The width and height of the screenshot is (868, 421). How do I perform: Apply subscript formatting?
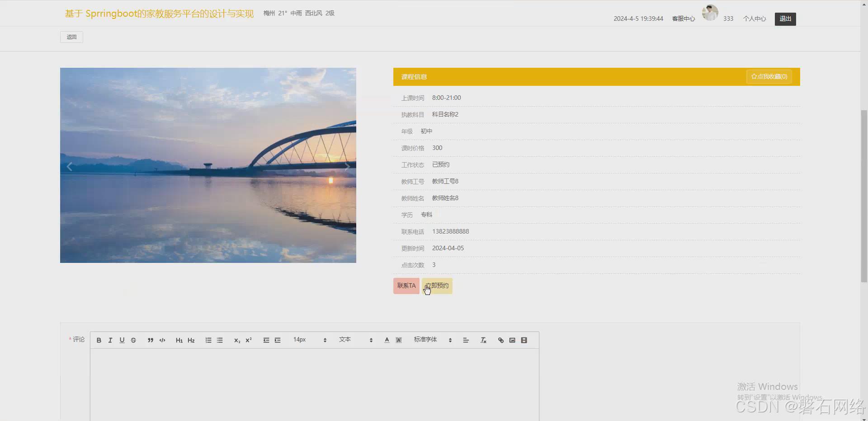pyautogui.click(x=237, y=340)
